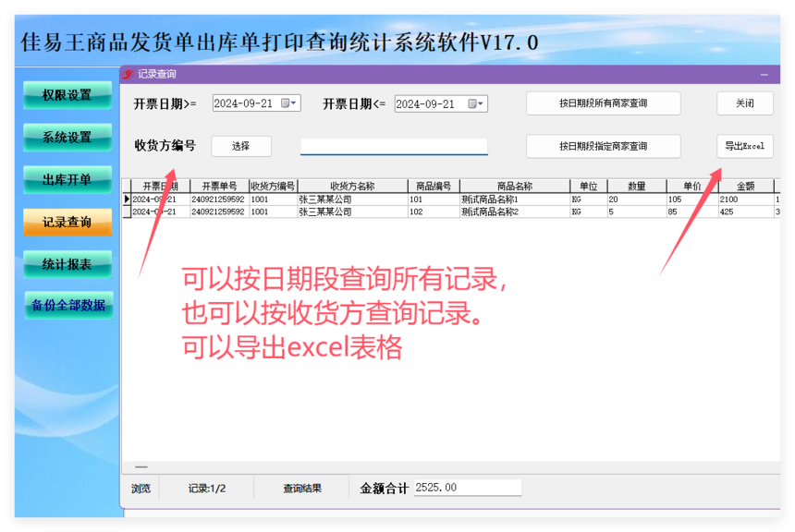Open the 开票日期<= calendar dropdown
The width and height of the screenshot is (795, 532).
[475, 103]
